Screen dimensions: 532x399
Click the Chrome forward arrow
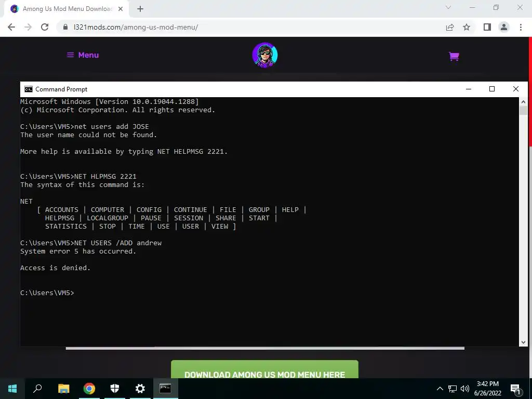[28, 27]
